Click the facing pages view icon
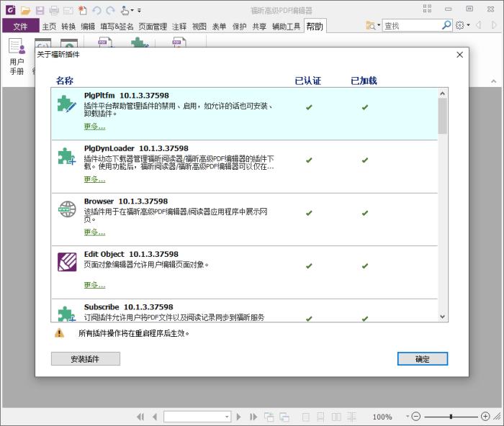 [336, 417]
